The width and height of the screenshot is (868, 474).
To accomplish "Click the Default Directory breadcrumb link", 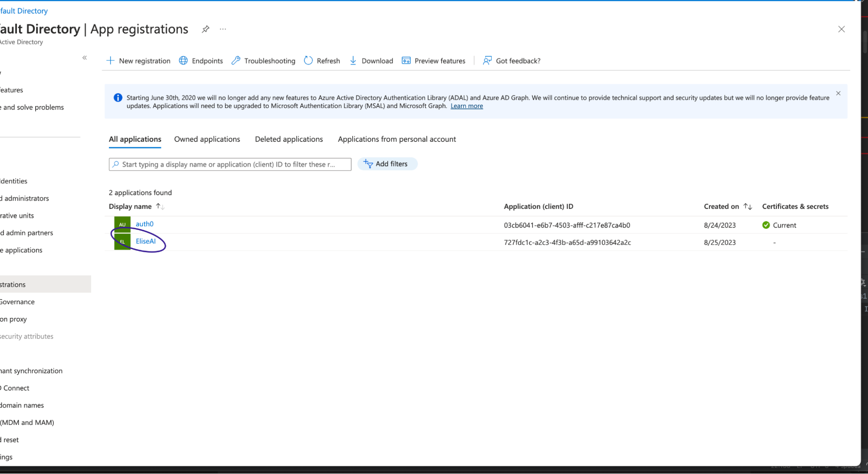I will click(24, 11).
